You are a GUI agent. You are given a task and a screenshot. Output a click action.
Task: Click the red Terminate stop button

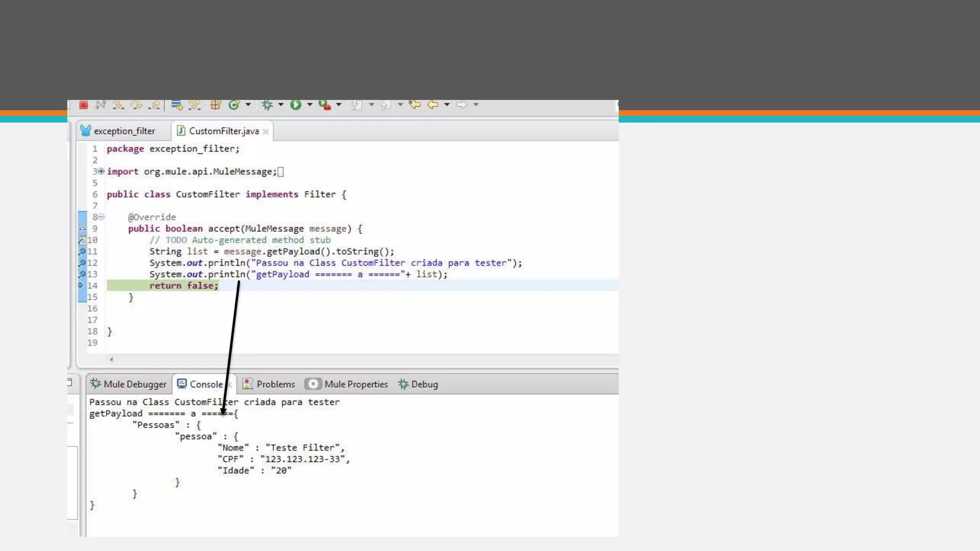coord(84,105)
